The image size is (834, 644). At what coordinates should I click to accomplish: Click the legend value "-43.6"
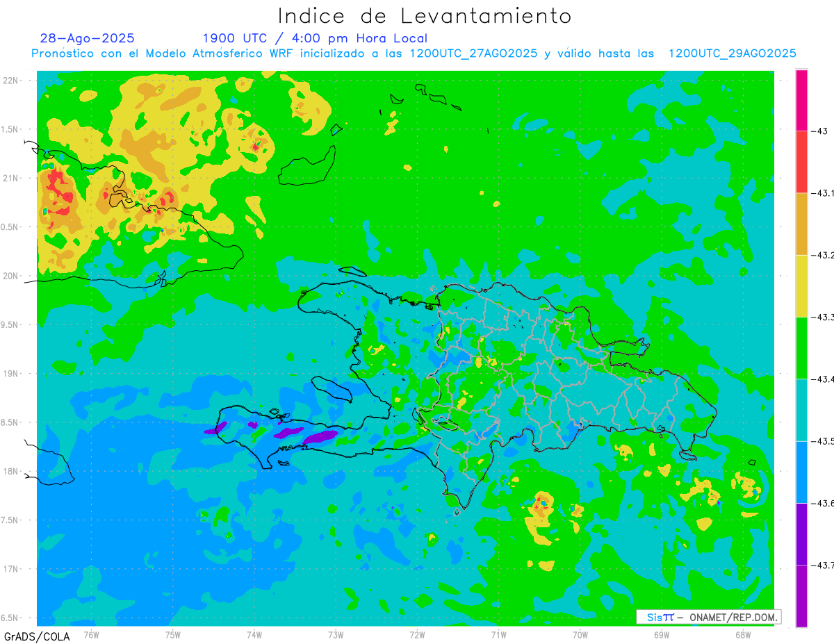click(x=822, y=503)
